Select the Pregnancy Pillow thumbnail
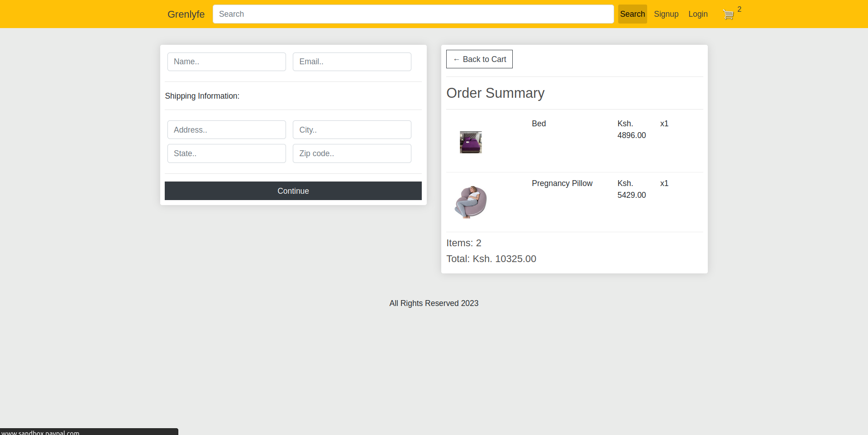This screenshot has width=868, height=435. pyautogui.click(x=470, y=201)
